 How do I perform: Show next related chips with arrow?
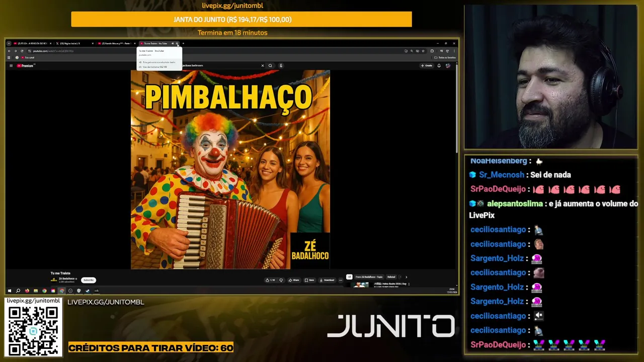click(x=406, y=277)
